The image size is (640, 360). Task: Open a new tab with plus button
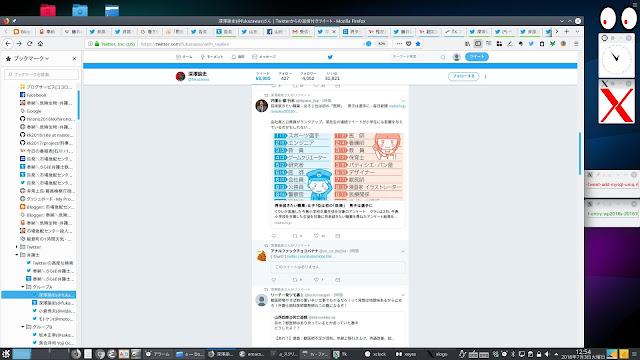coord(567,31)
